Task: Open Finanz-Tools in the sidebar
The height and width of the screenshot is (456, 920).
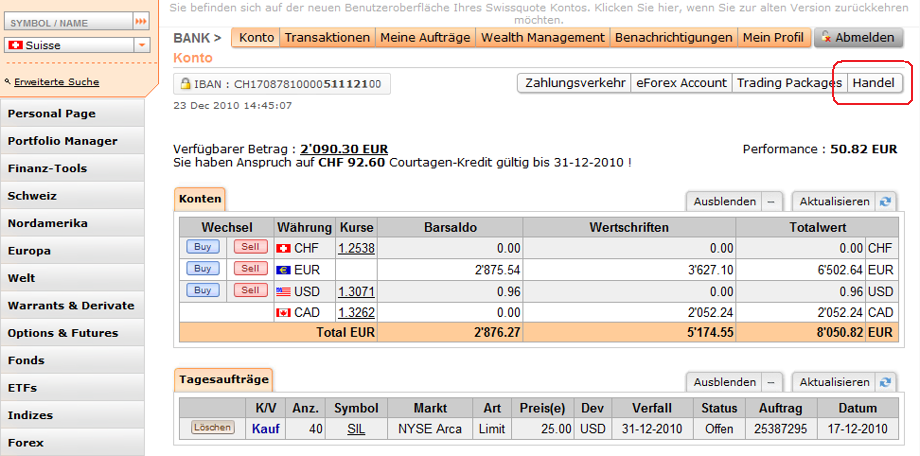Action: point(72,168)
